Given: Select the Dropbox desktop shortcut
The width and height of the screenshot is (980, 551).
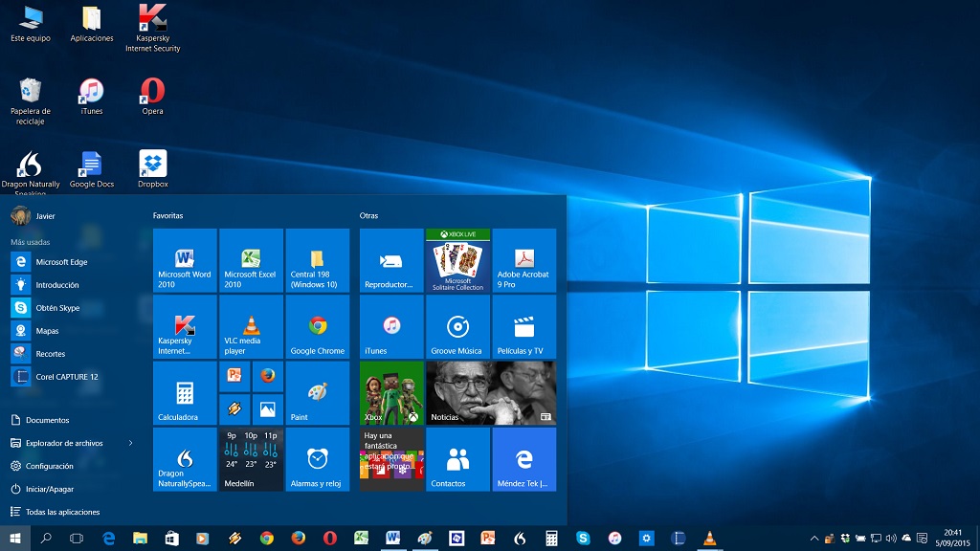Looking at the screenshot, I should [x=153, y=168].
